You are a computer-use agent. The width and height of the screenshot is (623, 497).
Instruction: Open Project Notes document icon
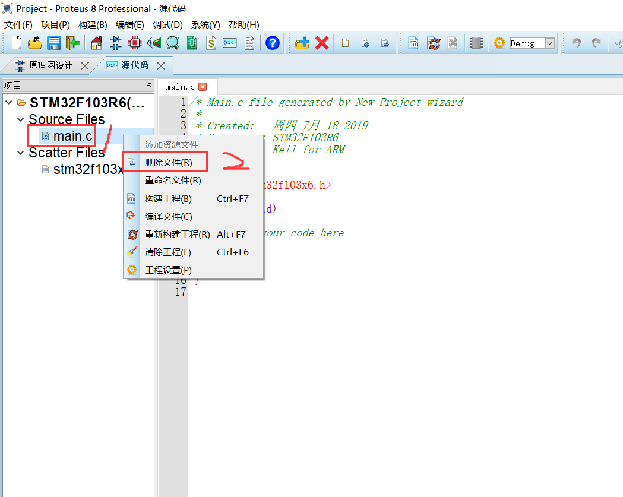(x=250, y=43)
